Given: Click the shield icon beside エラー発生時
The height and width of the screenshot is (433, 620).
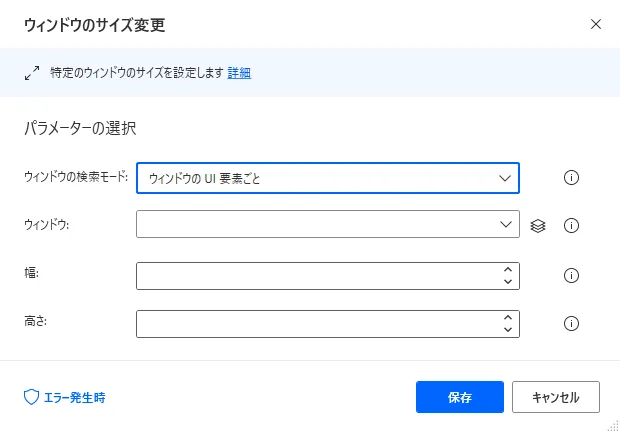Looking at the screenshot, I should click(x=30, y=397).
